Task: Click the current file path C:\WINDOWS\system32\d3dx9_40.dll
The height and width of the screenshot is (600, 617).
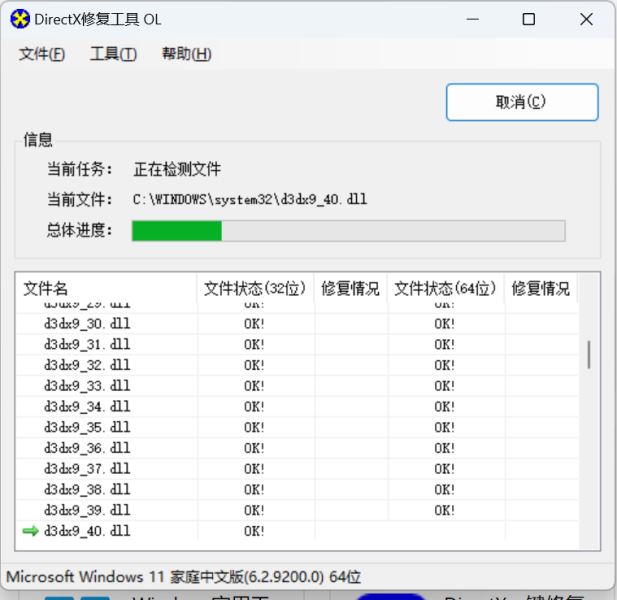Action: point(250,199)
